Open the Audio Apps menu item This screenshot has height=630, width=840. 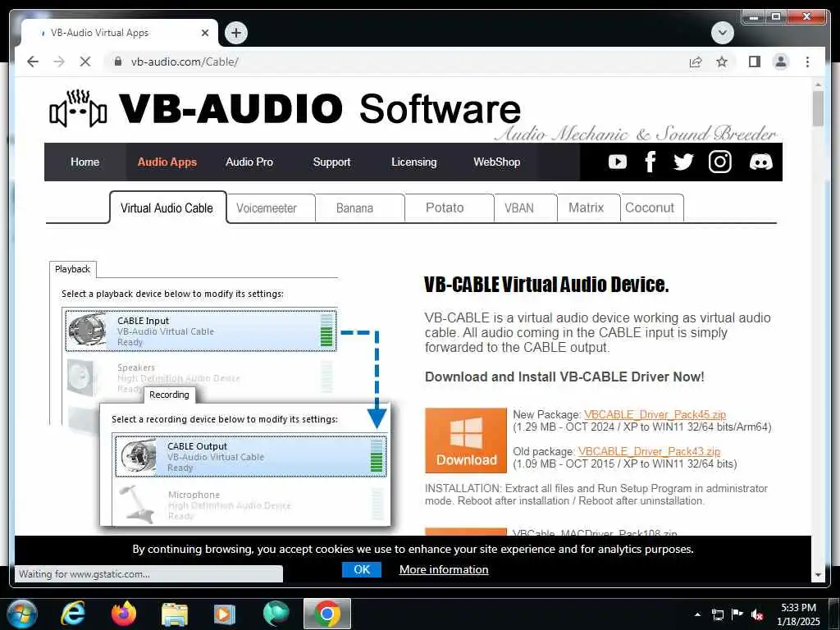tap(167, 162)
